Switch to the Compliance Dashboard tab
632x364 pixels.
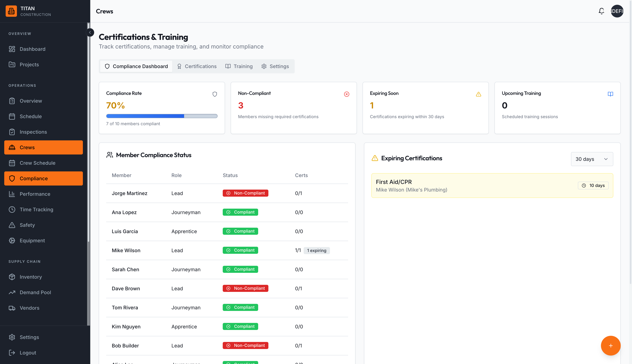click(x=136, y=66)
